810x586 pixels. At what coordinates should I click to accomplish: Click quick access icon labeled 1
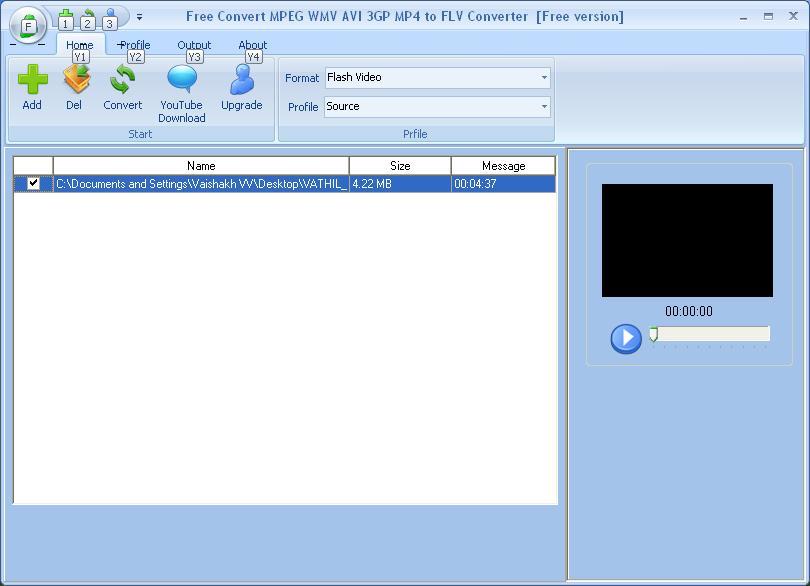(66, 19)
